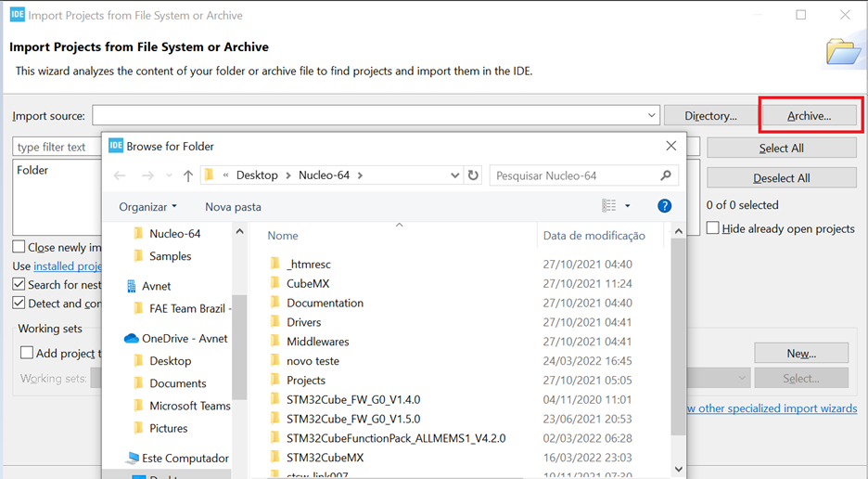
Task: Select the _htmresc folder
Action: (x=308, y=264)
